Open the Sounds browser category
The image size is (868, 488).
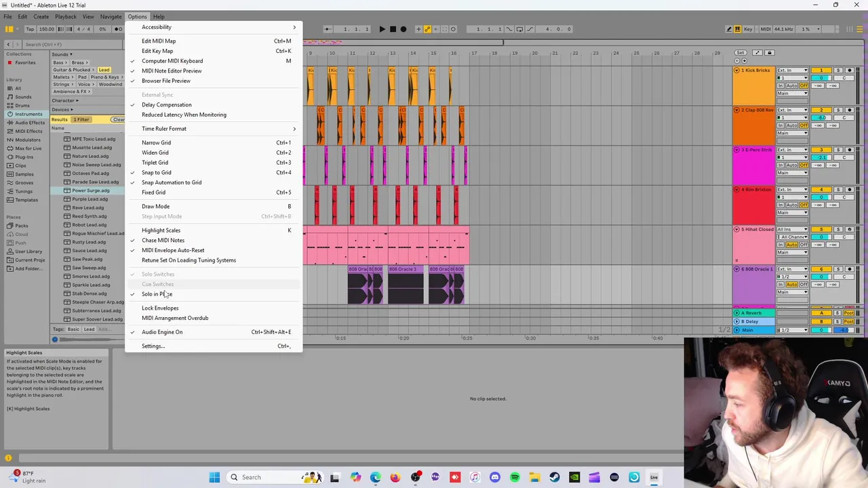click(23, 97)
